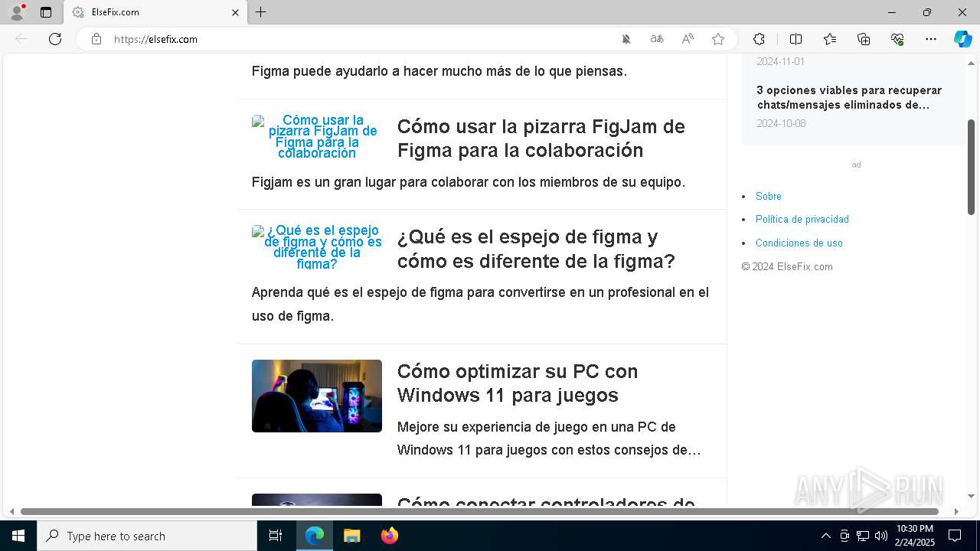This screenshot has height=551, width=980.
Task: Open article about the FigJam de Figma whiteboard
Action: (541, 138)
